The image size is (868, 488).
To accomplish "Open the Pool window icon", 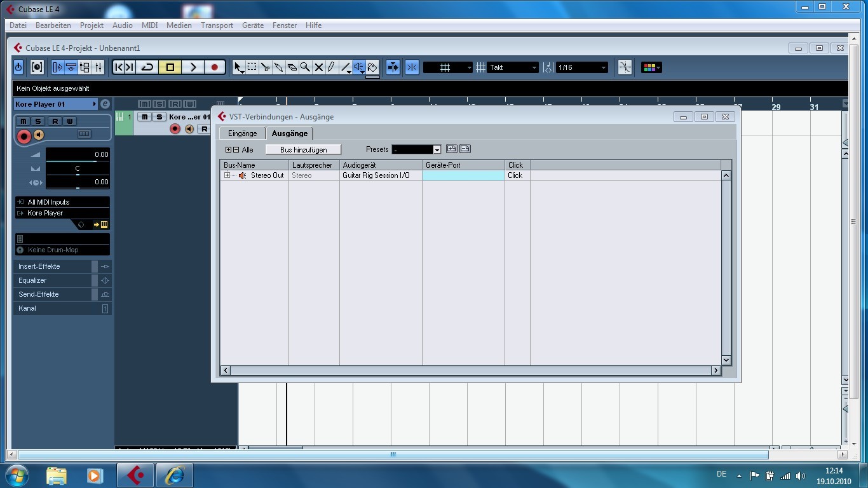I will (85, 67).
